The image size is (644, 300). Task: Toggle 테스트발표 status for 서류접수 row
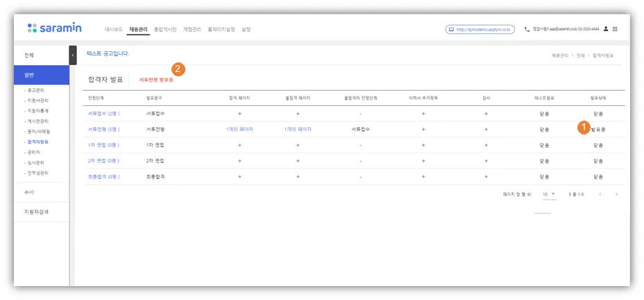(544, 114)
